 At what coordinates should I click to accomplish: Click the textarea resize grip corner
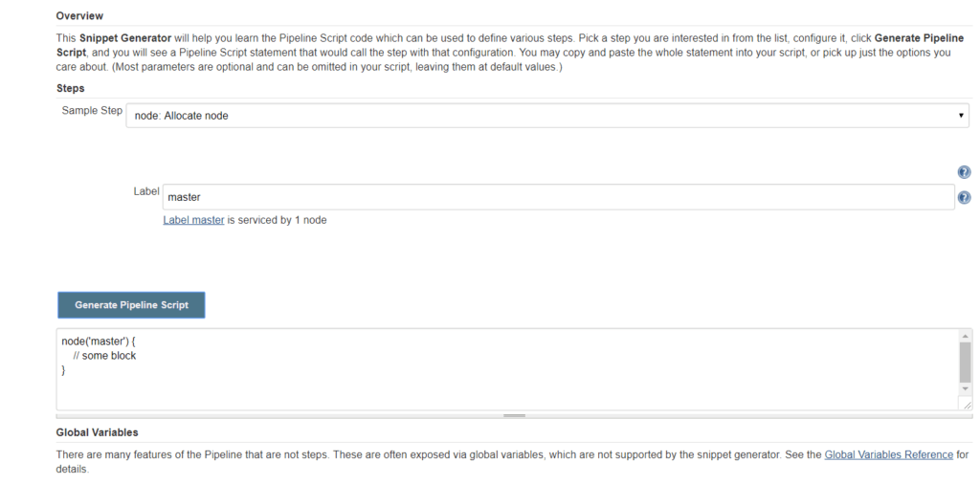(966, 405)
